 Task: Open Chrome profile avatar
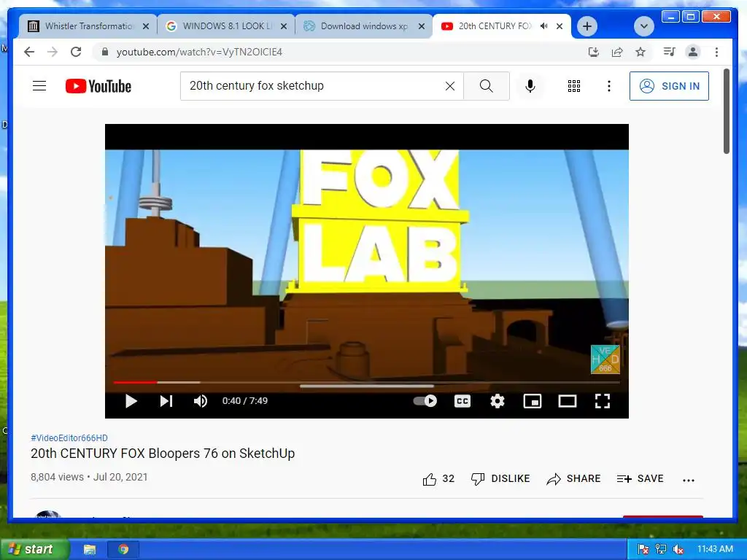coord(693,52)
